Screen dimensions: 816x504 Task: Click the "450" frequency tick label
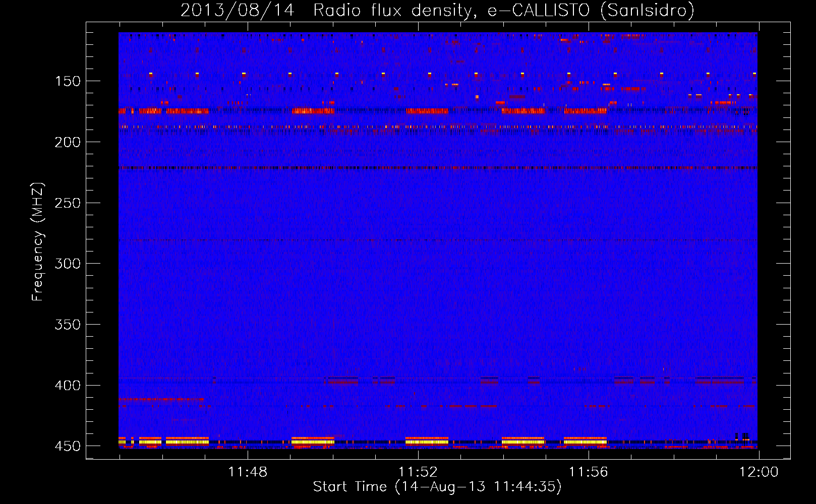(x=68, y=446)
